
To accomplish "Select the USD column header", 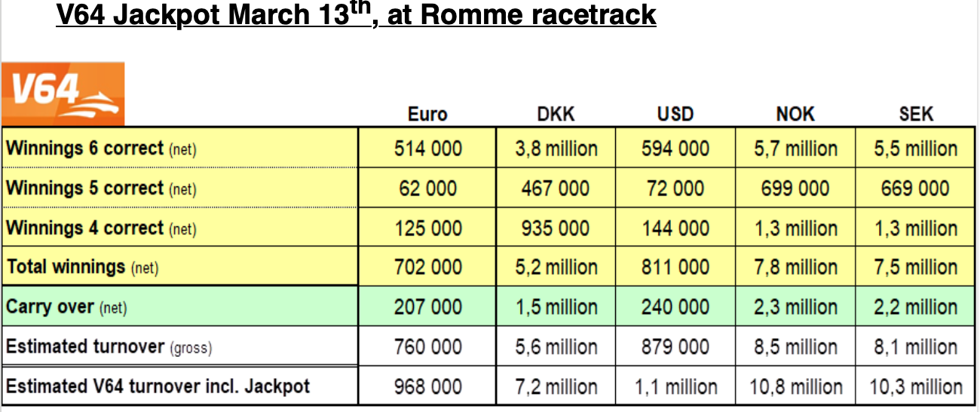I will 675,115.
